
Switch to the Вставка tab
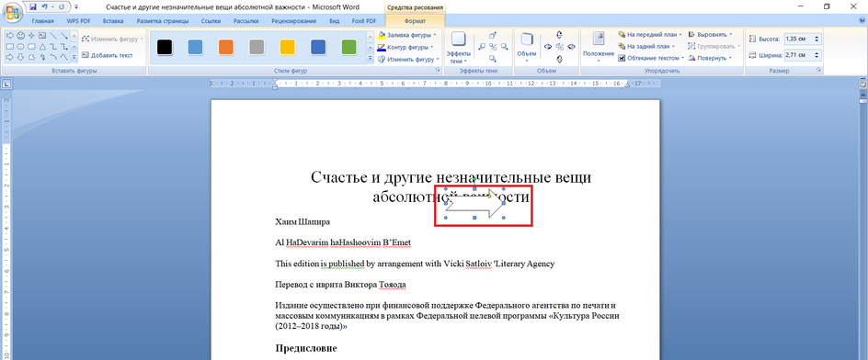pyautogui.click(x=113, y=21)
